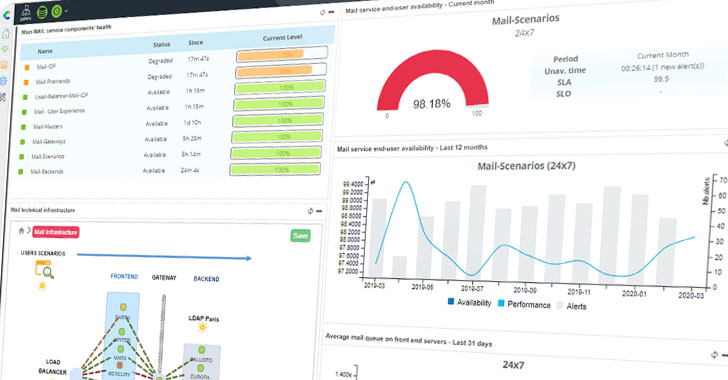Click the Centreon logo at top left

coord(6,15)
